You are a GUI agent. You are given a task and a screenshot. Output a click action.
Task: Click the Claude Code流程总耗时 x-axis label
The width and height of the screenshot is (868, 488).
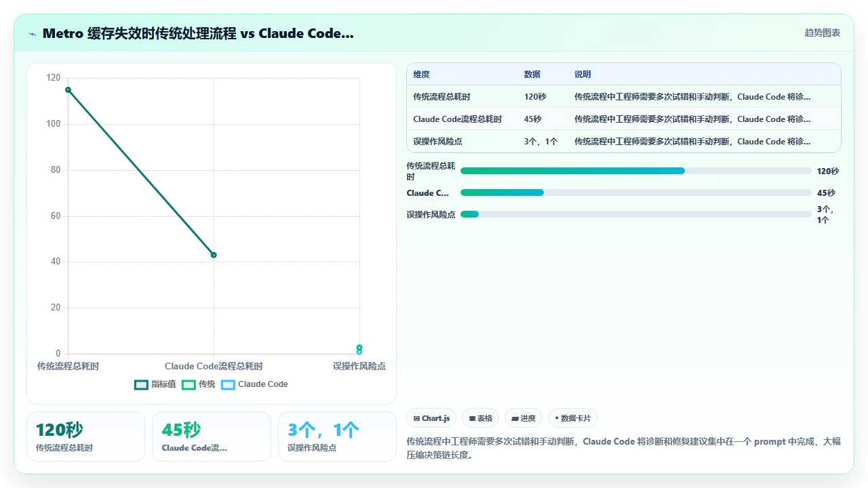tap(214, 366)
